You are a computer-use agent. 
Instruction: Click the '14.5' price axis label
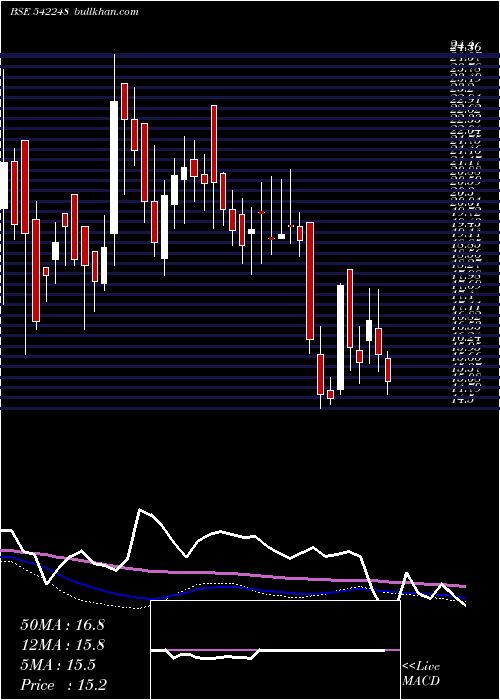tap(462, 400)
